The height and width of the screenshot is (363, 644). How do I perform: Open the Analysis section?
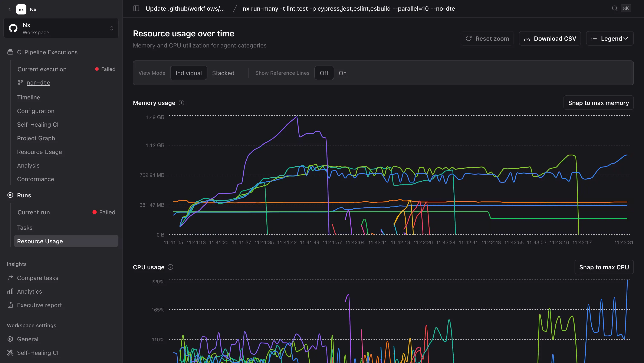pyautogui.click(x=28, y=165)
